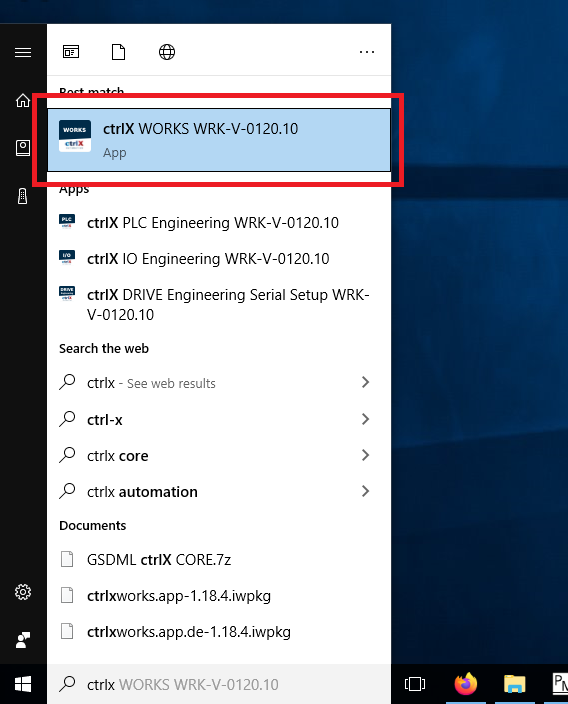The width and height of the screenshot is (568, 704).
Task: Click file icon of ctrlxworks.app.de-1.18.4.iwpkg
Action: click(x=67, y=631)
